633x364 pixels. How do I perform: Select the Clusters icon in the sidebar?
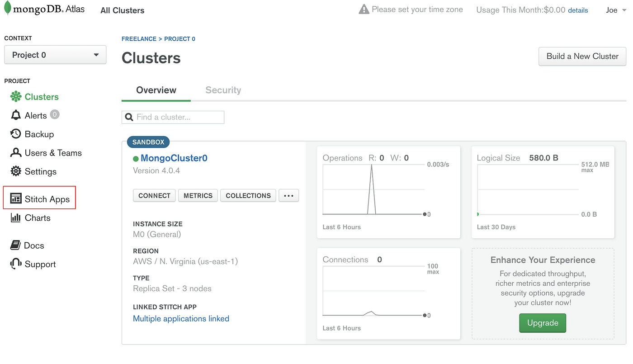coord(16,96)
